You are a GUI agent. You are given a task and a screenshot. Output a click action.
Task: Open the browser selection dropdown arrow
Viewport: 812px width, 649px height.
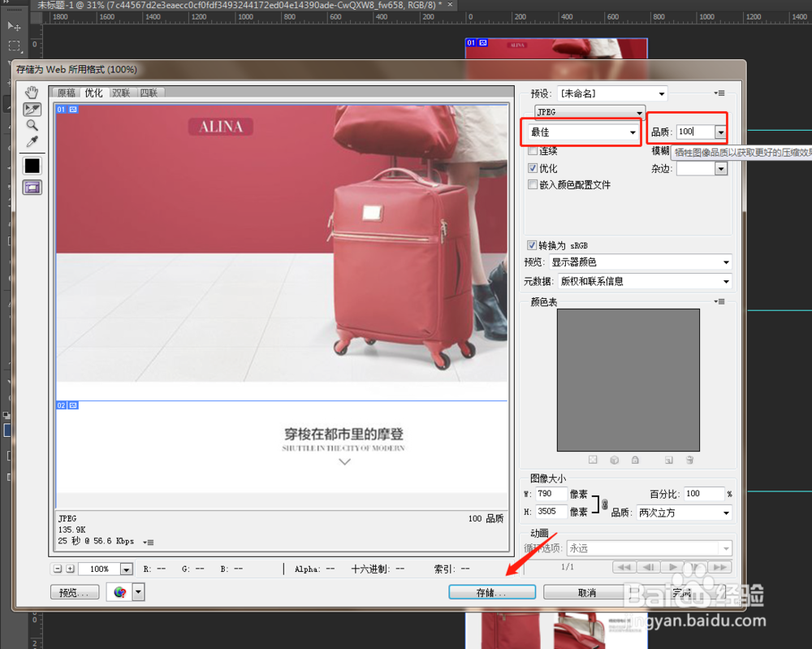pos(138,591)
